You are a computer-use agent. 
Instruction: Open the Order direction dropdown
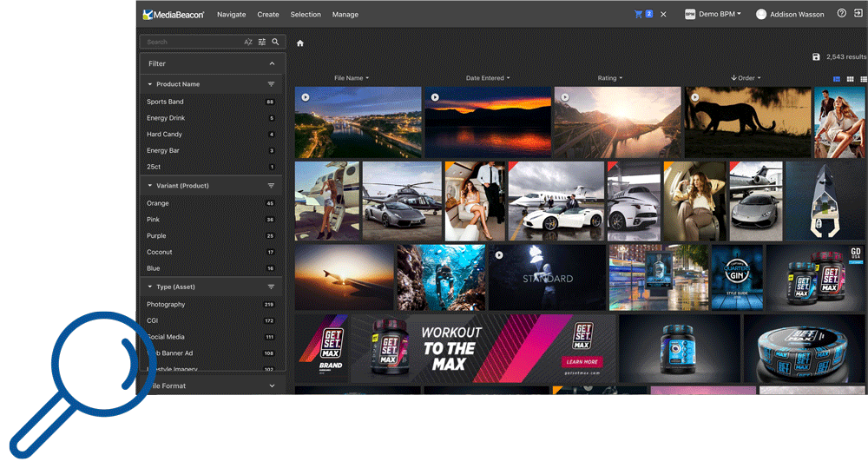(x=746, y=78)
